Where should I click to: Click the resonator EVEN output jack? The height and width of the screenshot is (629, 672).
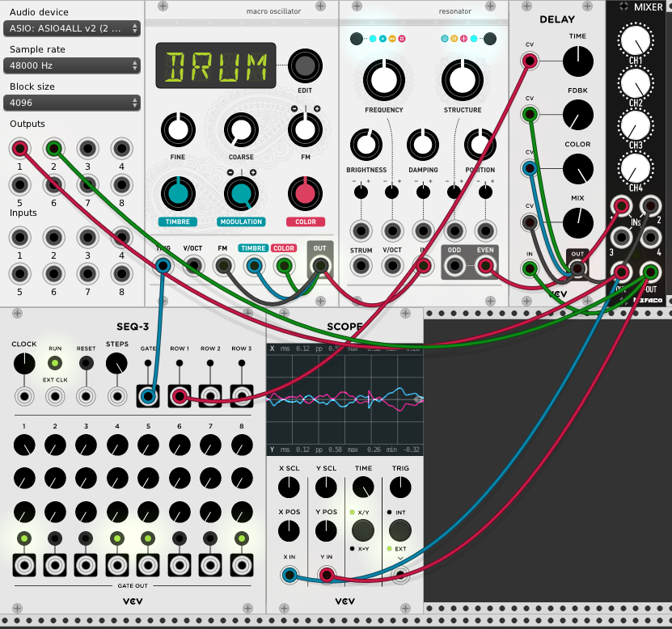pos(485,266)
